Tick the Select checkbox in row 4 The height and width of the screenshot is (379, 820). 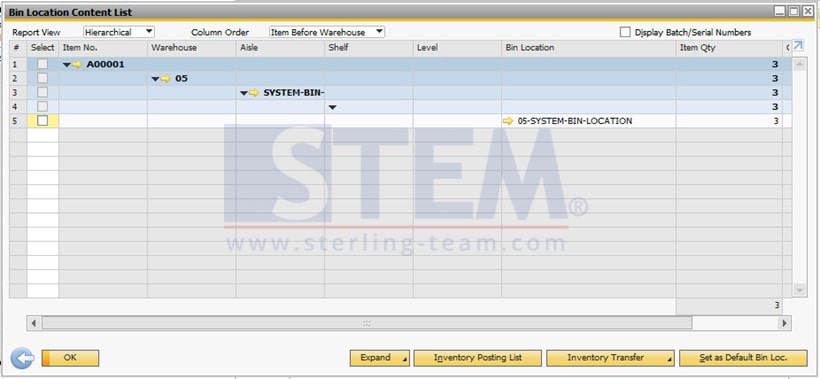(x=43, y=107)
